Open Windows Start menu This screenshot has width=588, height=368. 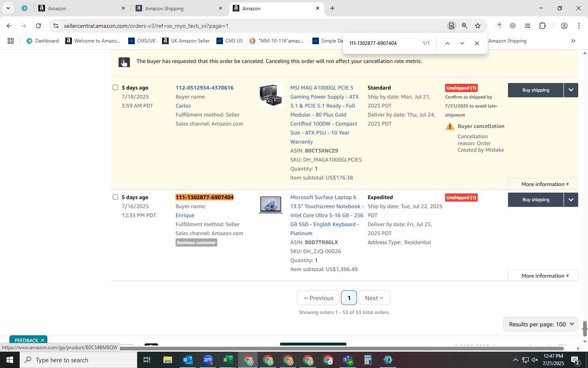point(10,360)
